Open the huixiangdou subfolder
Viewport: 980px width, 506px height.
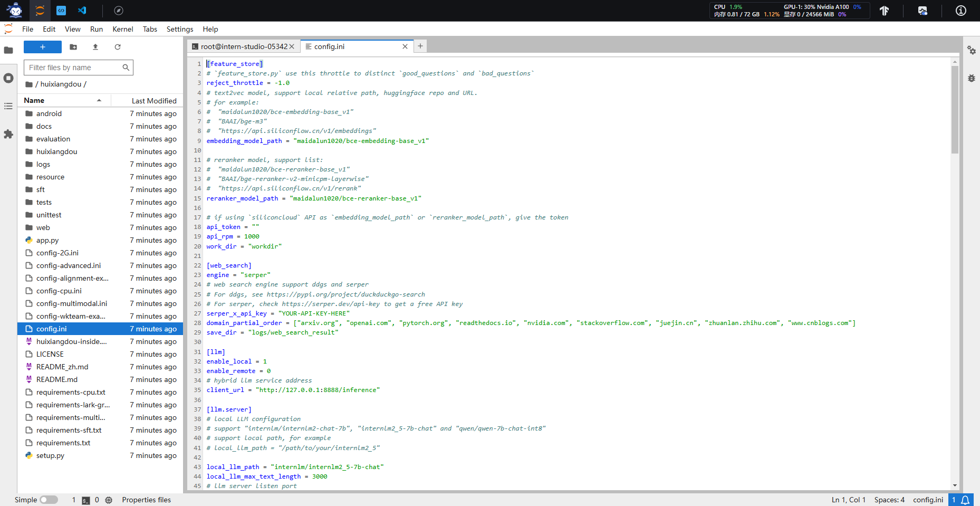(x=100, y=151)
